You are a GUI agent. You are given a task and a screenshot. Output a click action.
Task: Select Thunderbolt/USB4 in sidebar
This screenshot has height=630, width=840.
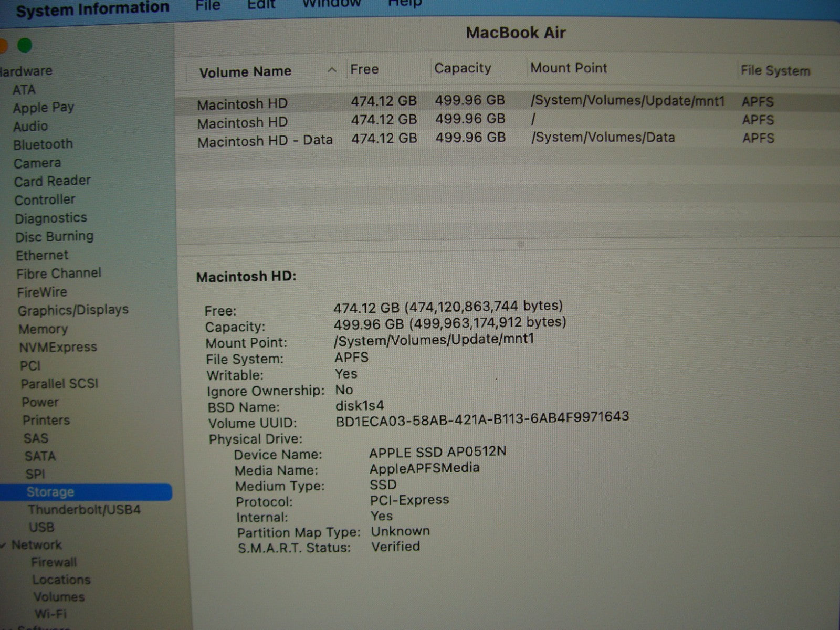(x=84, y=510)
